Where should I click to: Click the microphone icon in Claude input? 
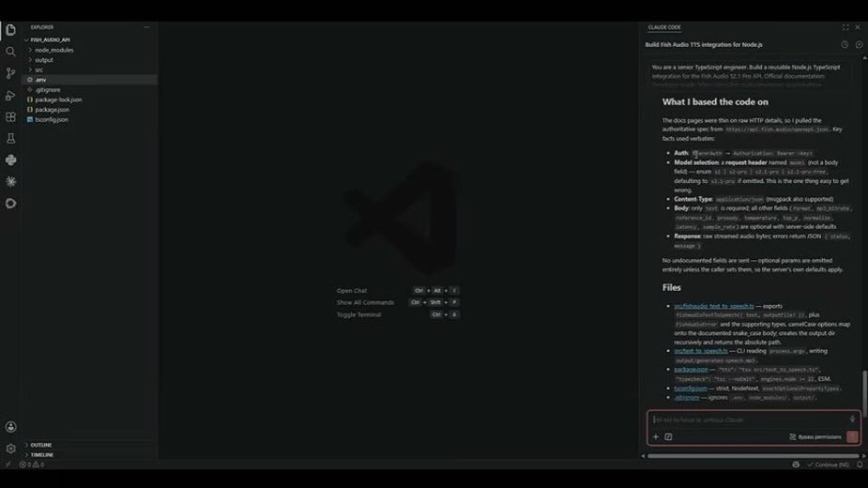852,419
